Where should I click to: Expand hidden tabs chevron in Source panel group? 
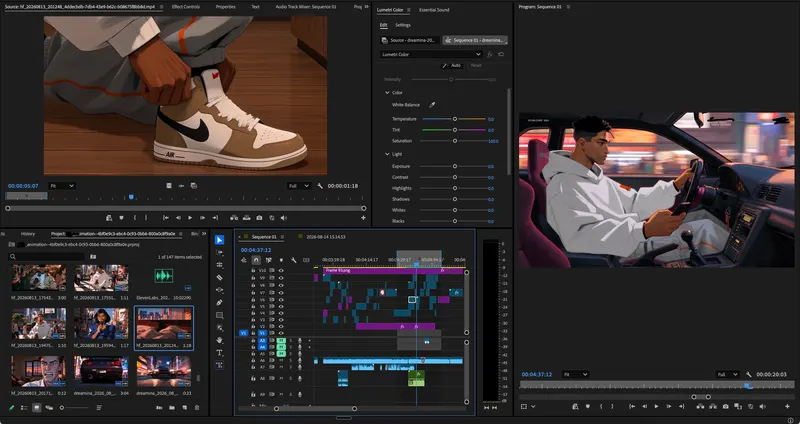point(366,7)
